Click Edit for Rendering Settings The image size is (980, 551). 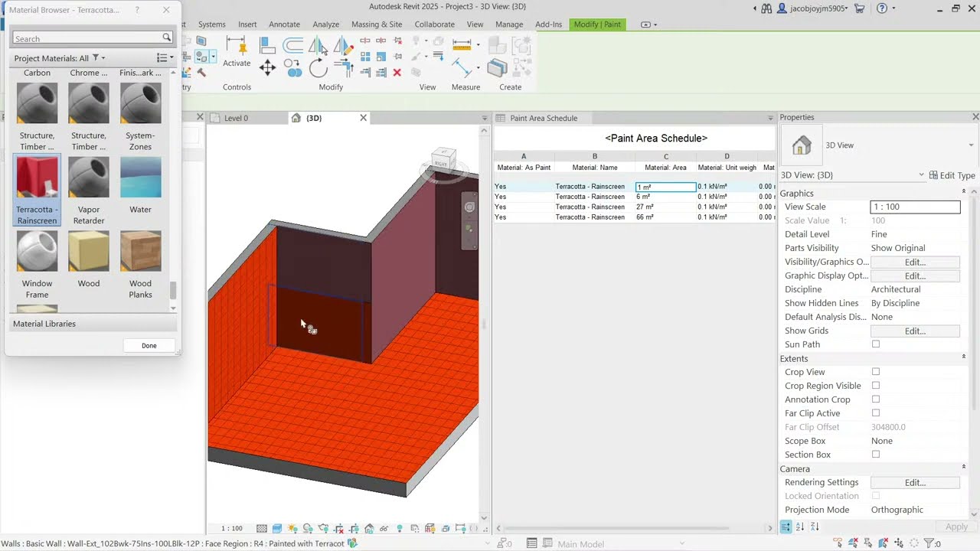[x=915, y=482]
